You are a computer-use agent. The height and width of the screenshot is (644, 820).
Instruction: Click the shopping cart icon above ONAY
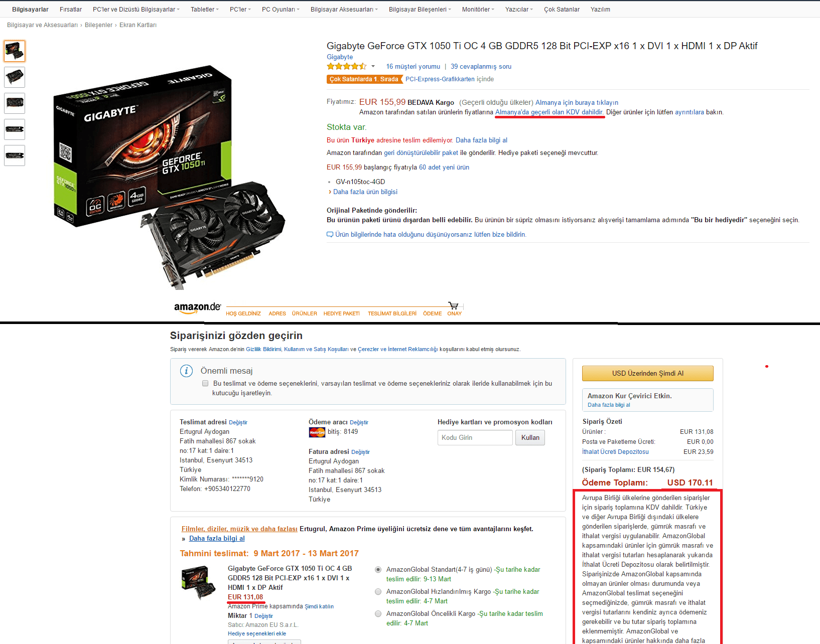454,305
